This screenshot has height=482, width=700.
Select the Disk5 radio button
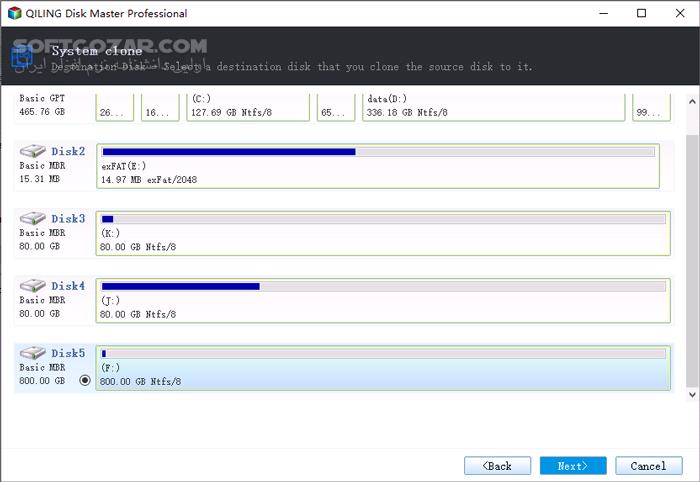pos(85,380)
